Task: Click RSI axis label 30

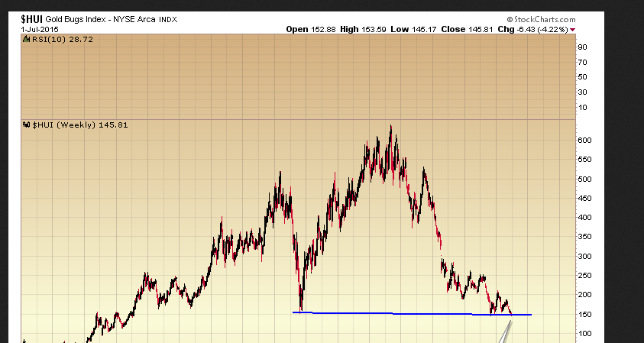Action: pyautogui.click(x=582, y=92)
